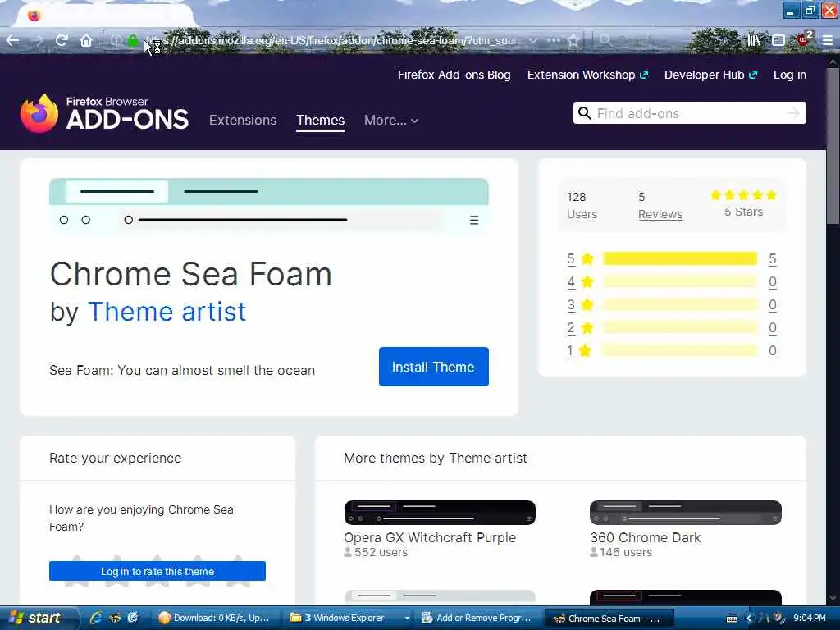Switch to the Themes section
Image resolution: width=840 pixels, height=630 pixels.
[321, 120]
